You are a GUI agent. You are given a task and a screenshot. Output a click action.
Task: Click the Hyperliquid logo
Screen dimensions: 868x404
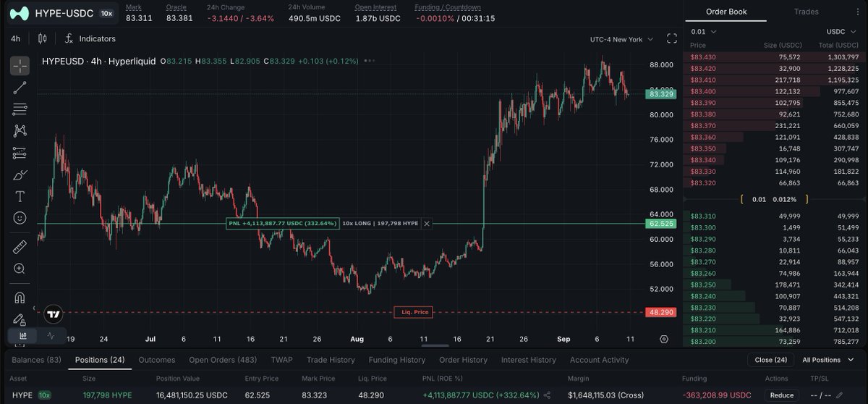(19, 12)
